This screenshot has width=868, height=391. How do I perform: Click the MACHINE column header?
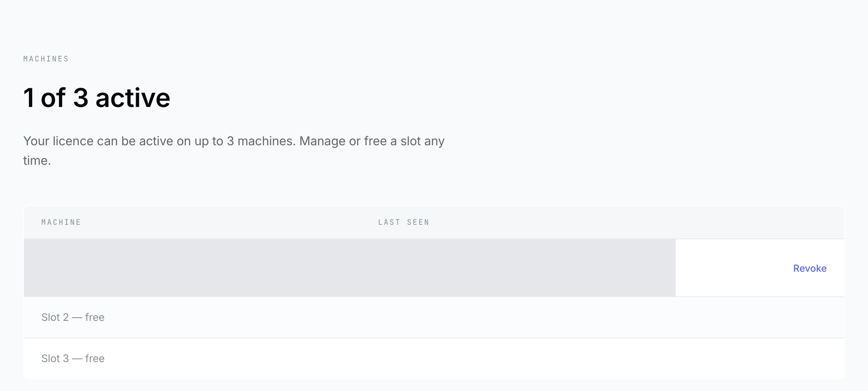point(61,222)
